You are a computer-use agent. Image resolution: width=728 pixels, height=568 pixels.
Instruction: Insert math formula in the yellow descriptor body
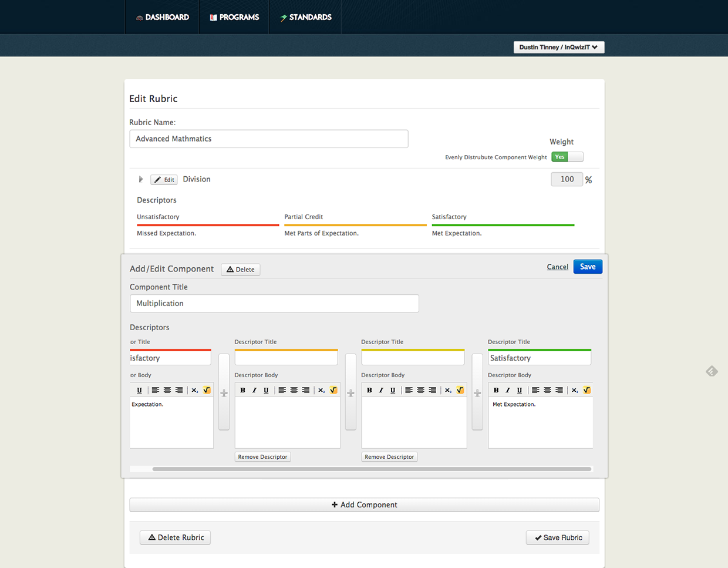(x=460, y=390)
